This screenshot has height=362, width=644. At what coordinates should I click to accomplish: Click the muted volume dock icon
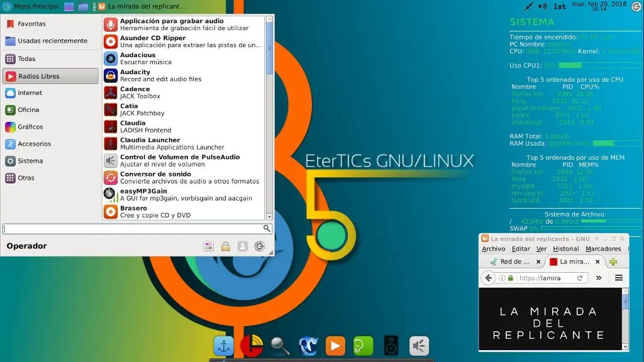[419, 346]
